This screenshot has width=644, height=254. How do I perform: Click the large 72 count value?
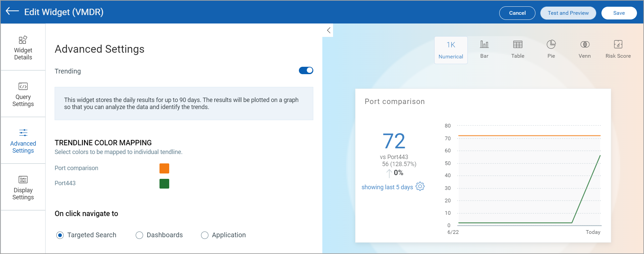point(394,141)
